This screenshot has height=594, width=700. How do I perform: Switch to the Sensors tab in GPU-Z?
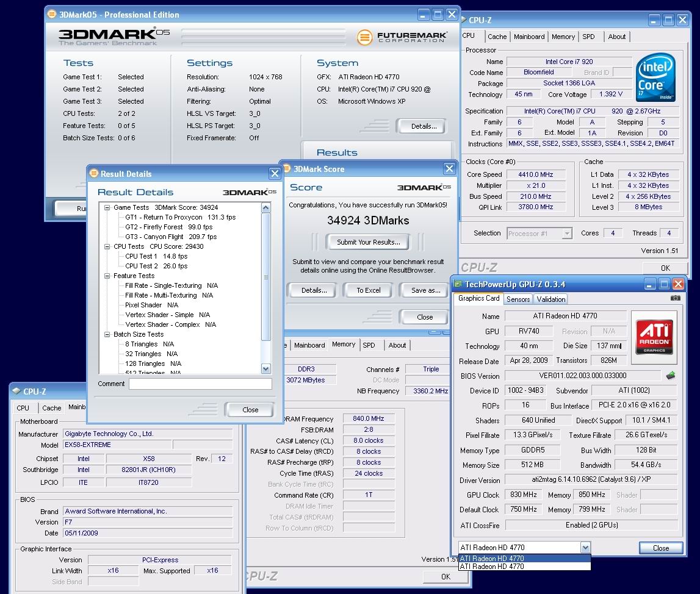pos(518,299)
